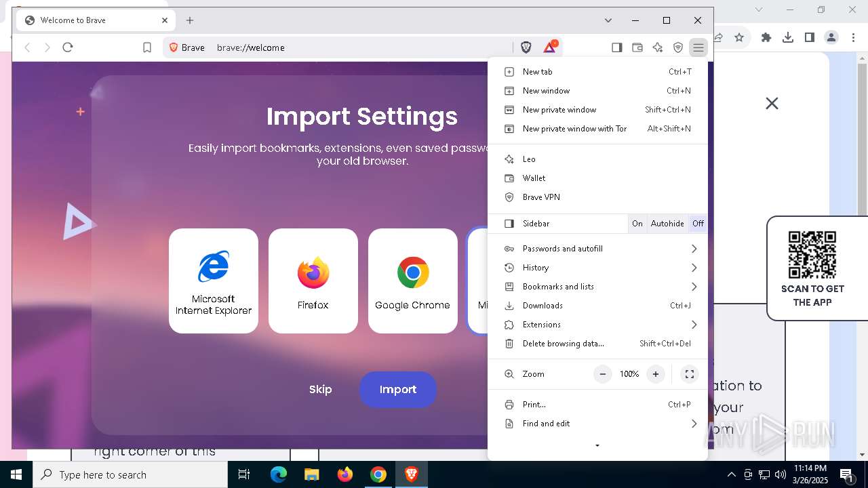Open Wallet from the menu
The height and width of the screenshot is (488, 868).
597,178
